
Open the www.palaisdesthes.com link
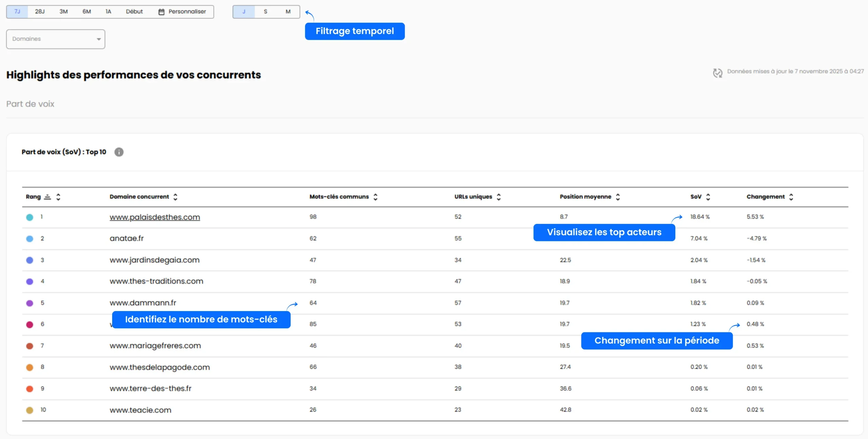point(155,217)
